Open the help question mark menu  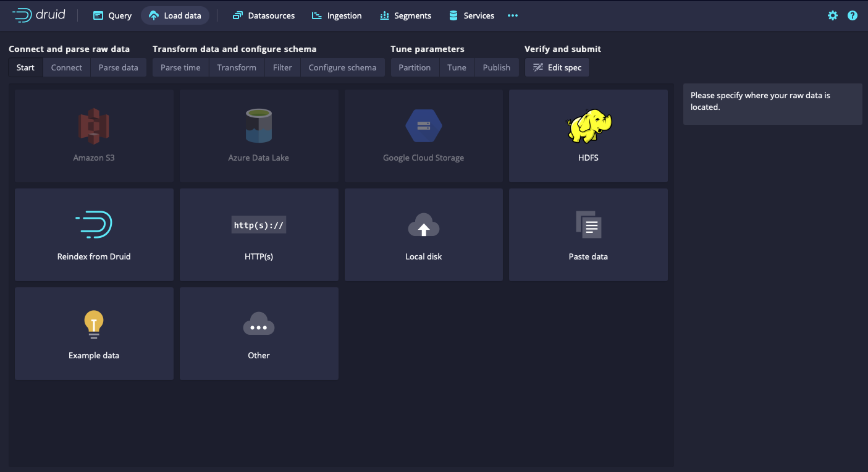[853, 15]
